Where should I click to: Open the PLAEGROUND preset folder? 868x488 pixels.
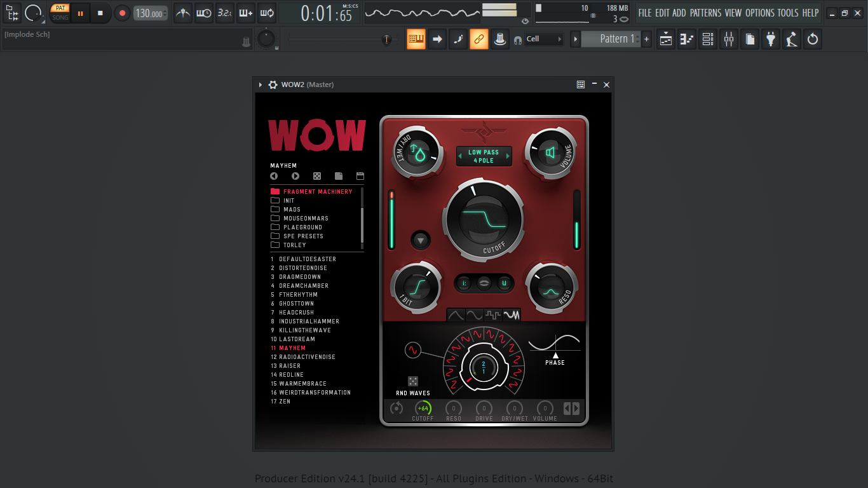(302, 227)
